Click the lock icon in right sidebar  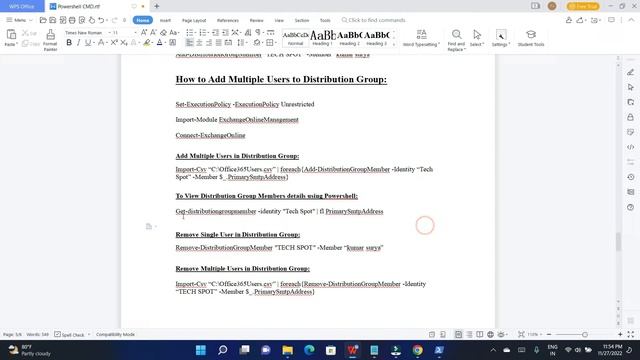click(x=631, y=117)
